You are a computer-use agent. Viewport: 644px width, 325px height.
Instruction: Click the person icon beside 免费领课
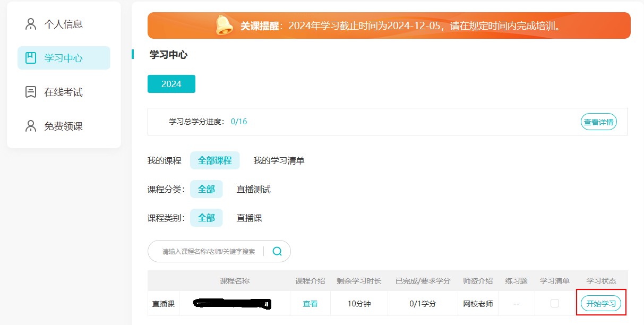[x=30, y=126]
